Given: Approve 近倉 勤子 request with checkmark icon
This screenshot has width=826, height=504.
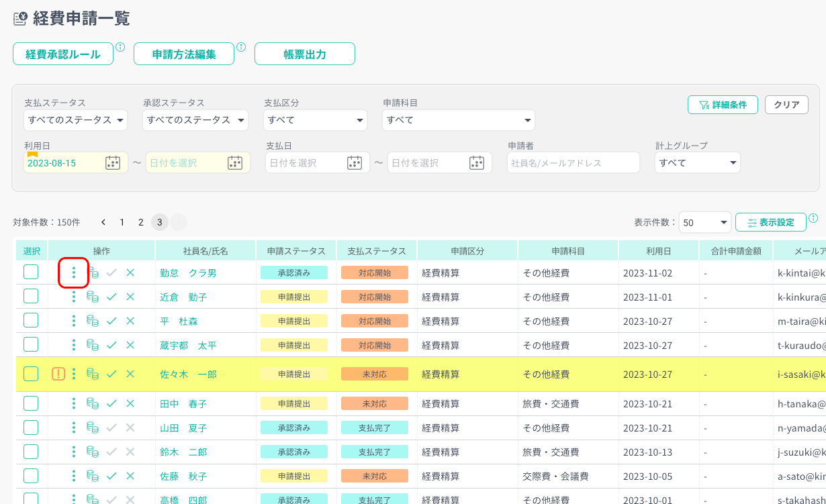Looking at the screenshot, I should [111, 297].
